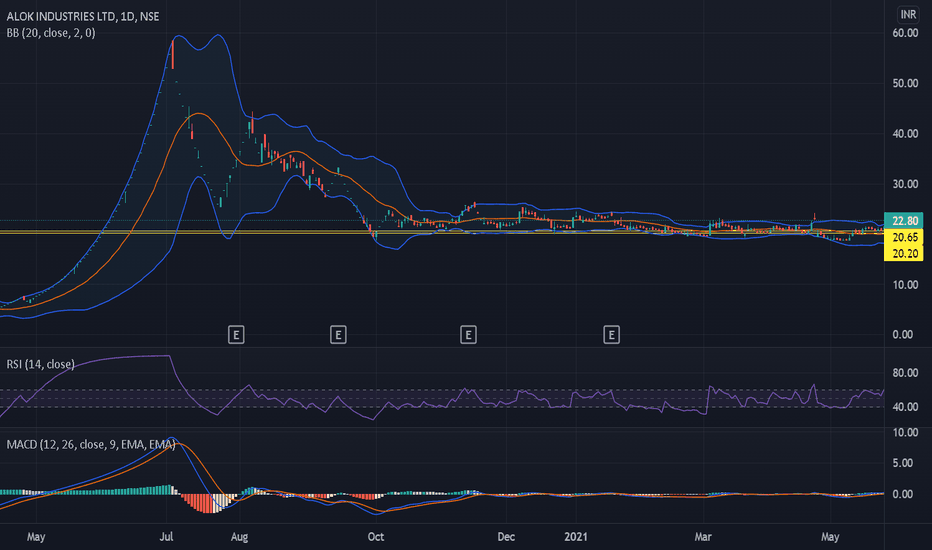This screenshot has width=932, height=550.
Task: Click the Mar label on time axis
Action: pos(703,536)
